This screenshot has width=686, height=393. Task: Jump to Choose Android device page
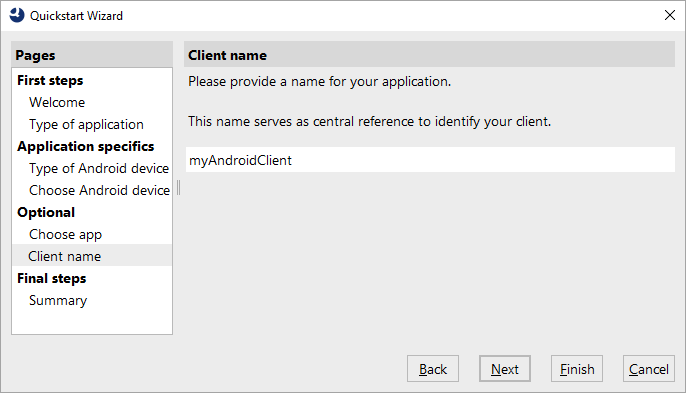tap(99, 190)
